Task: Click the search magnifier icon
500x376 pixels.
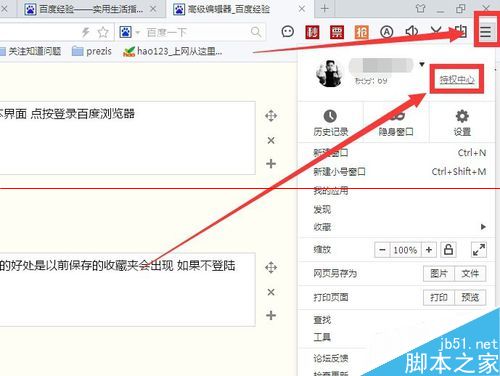Action: coord(256,32)
